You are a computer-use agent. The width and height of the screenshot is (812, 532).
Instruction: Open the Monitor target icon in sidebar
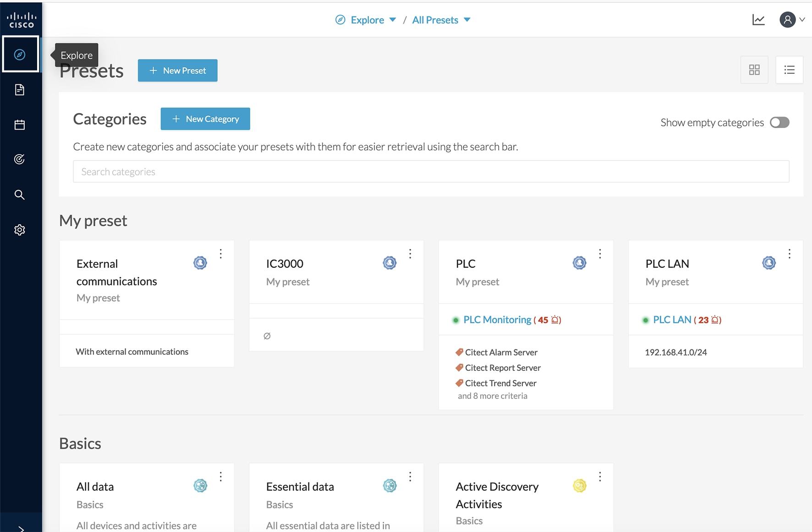click(20, 159)
